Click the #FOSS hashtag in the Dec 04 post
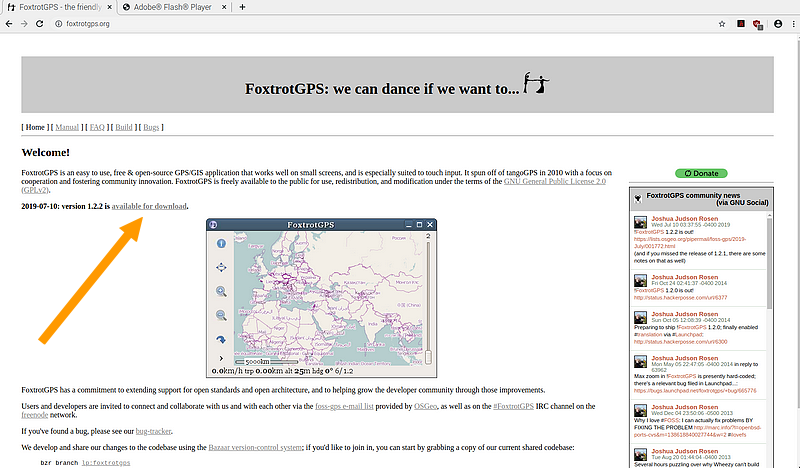The image size is (800, 468). 671,420
